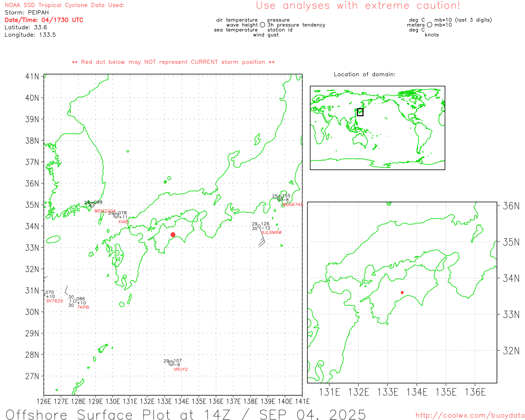The height and width of the screenshot is (420, 525).
Task: Click the station circle above XJL6M6W label
Action: point(259,226)
